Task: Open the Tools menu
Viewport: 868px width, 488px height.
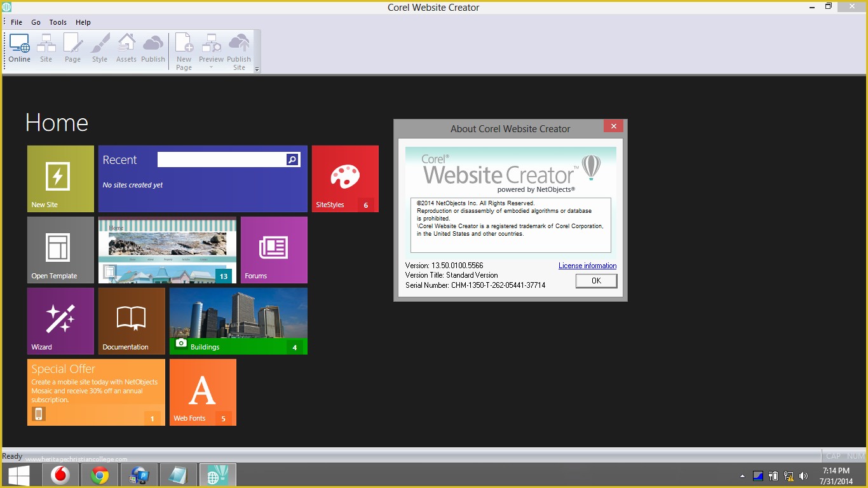Action: [x=58, y=22]
